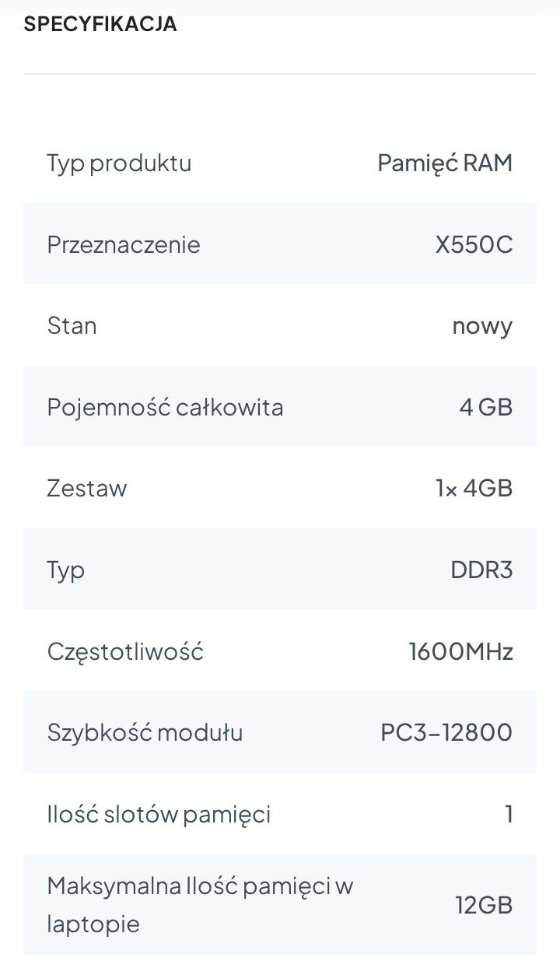Select the DDR3 value
Screen dimensions: 560x961
[481, 570]
